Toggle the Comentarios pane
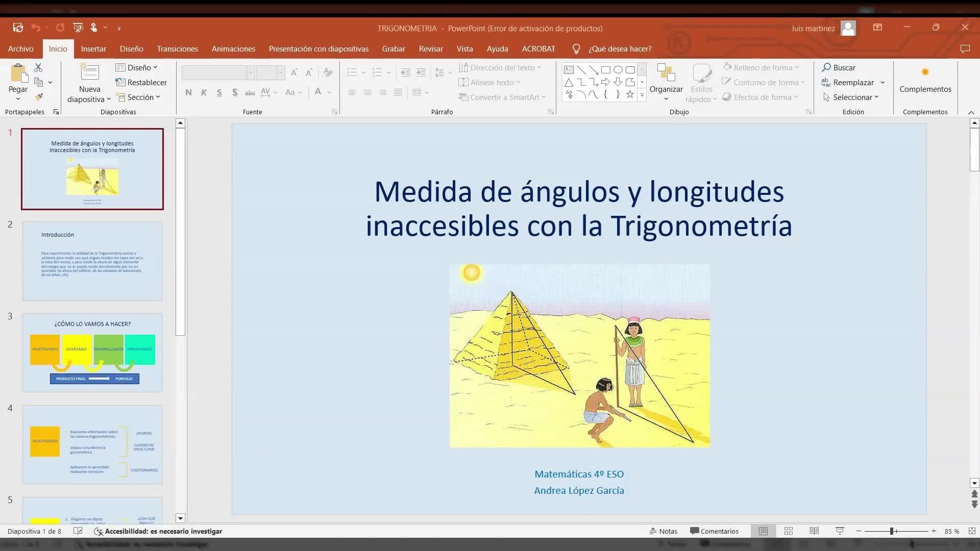 (714, 531)
